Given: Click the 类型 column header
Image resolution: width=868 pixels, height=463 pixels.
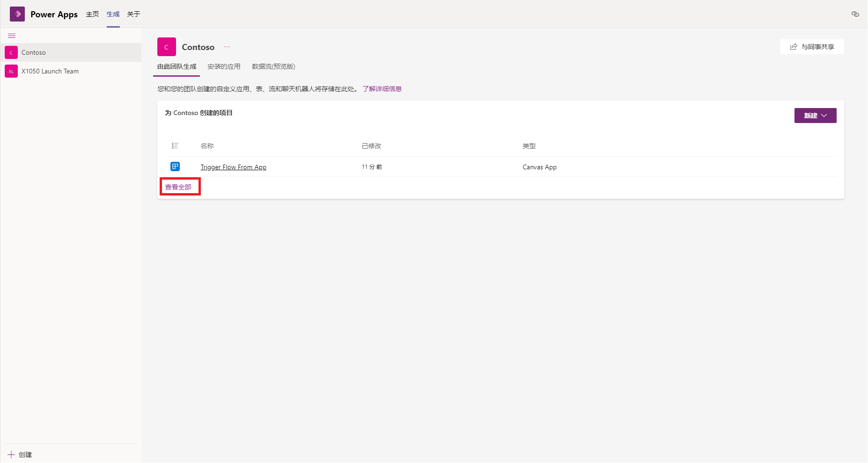Looking at the screenshot, I should pyautogui.click(x=529, y=146).
